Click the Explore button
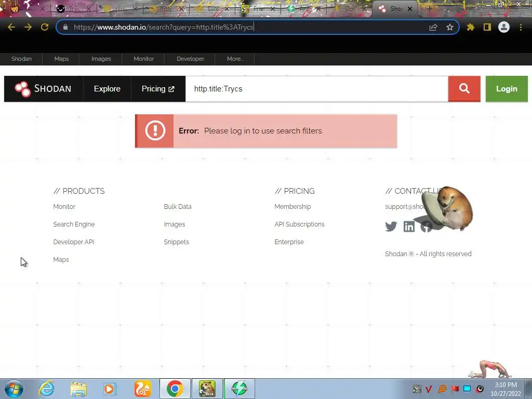This screenshot has height=399, width=532. tap(107, 89)
